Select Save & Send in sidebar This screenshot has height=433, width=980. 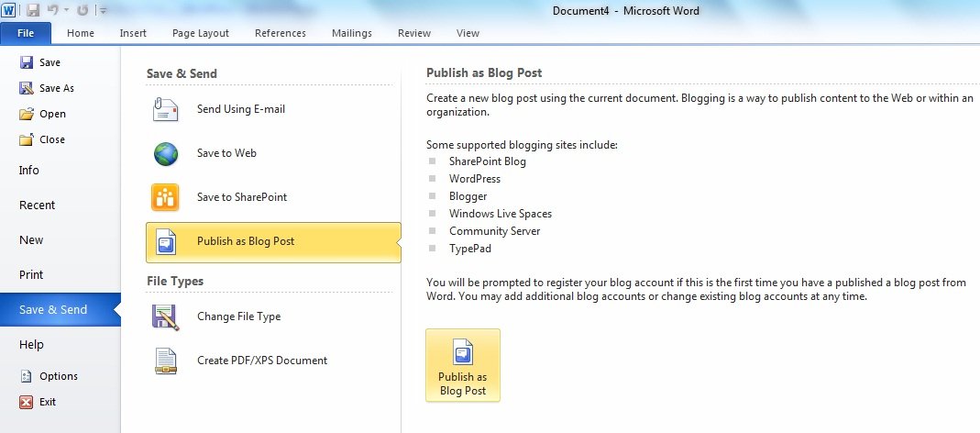click(x=60, y=310)
